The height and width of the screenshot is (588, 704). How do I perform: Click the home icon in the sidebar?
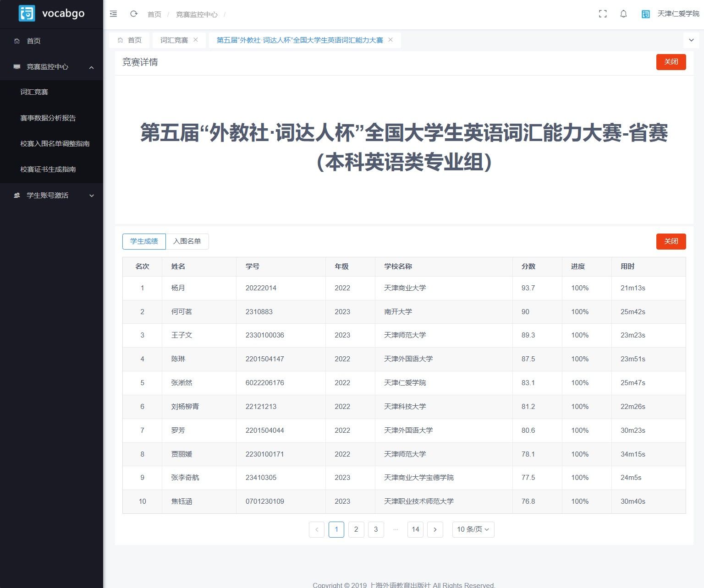coord(17,41)
